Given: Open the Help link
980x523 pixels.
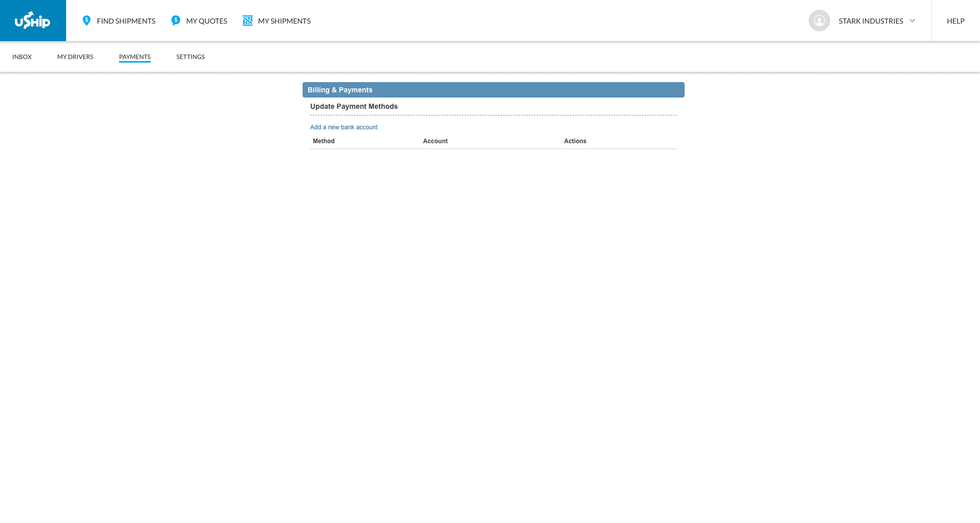Looking at the screenshot, I should (x=955, y=21).
